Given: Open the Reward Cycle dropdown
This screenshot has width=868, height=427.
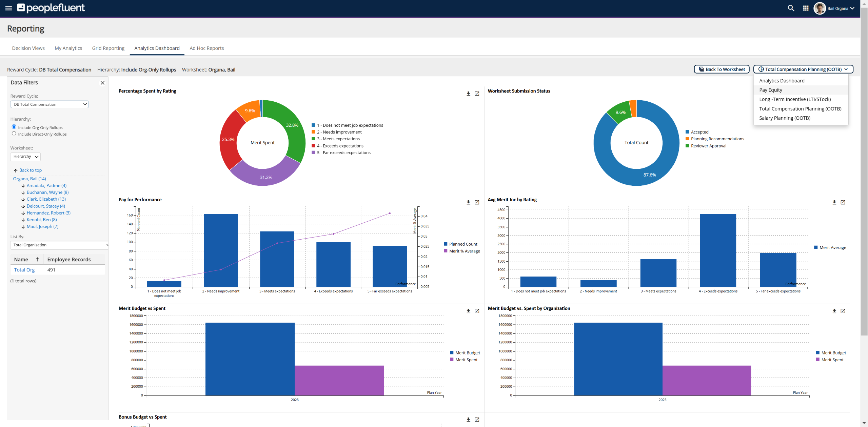Looking at the screenshot, I should (x=49, y=104).
